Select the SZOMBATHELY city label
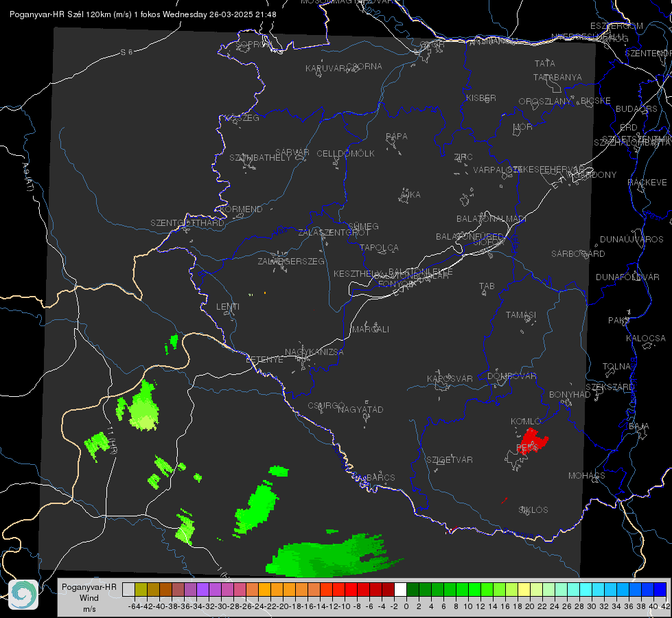The width and height of the screenshot is (672, 618). 260,158
